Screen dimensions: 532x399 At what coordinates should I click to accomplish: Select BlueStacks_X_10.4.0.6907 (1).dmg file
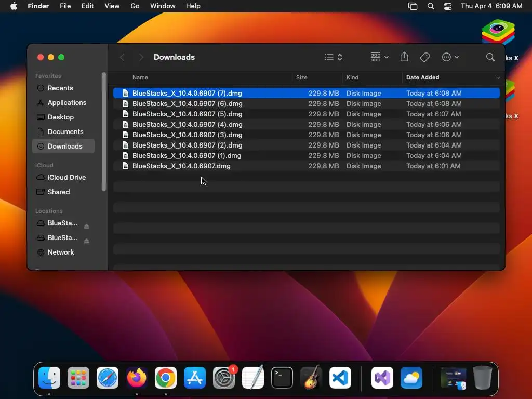(x=307, y=156)
